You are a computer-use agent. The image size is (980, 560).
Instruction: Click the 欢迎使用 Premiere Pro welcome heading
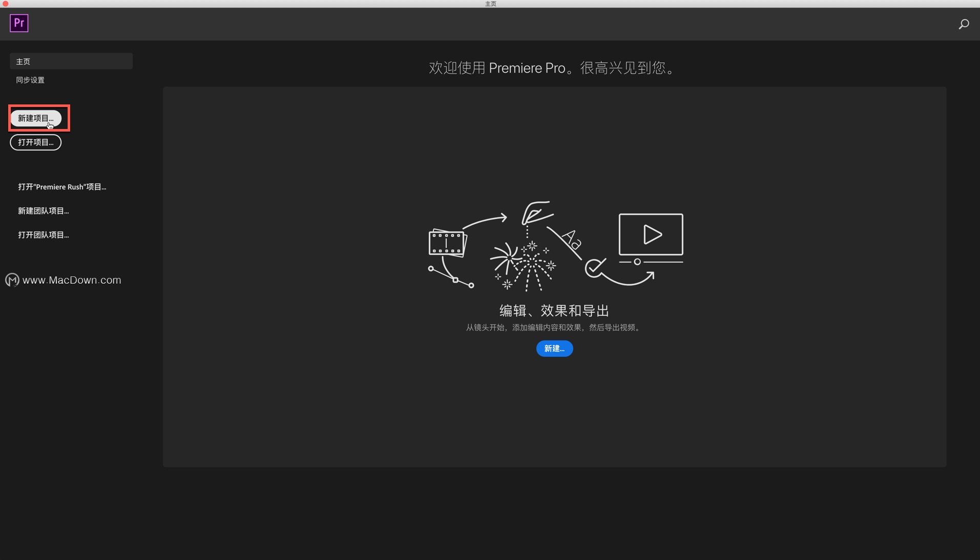coord(552,68)
